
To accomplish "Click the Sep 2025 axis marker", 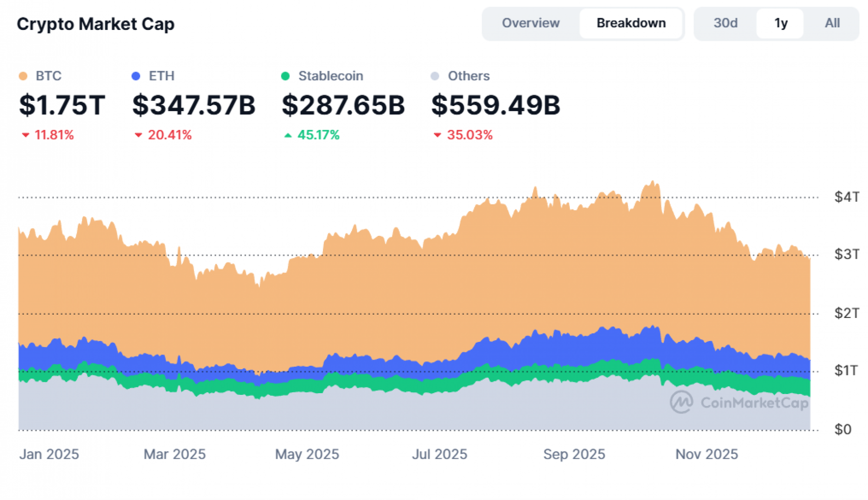I will click(x=574, y=454).
